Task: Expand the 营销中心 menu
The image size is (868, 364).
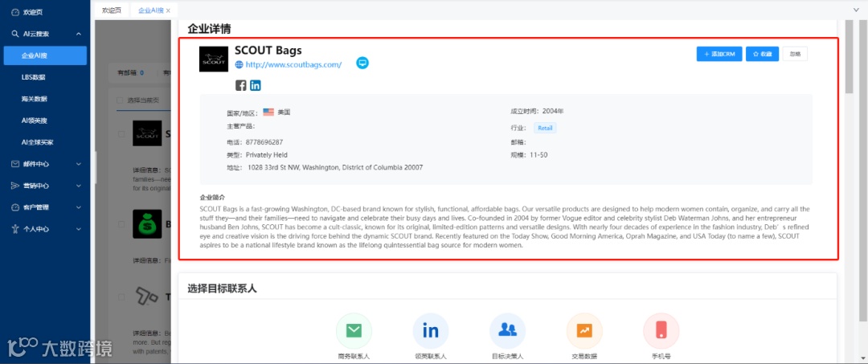Action: tap(45, 186)
